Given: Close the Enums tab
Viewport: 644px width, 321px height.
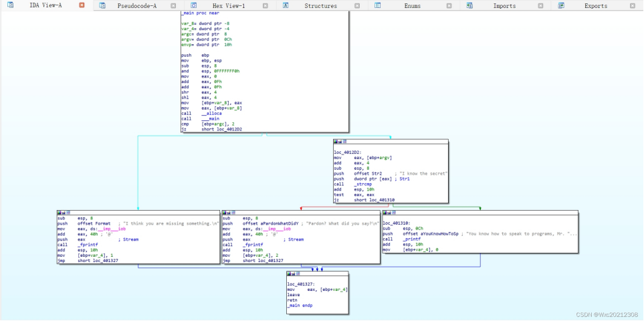Looking at the screenshot, I should click(x=448, y=5).
